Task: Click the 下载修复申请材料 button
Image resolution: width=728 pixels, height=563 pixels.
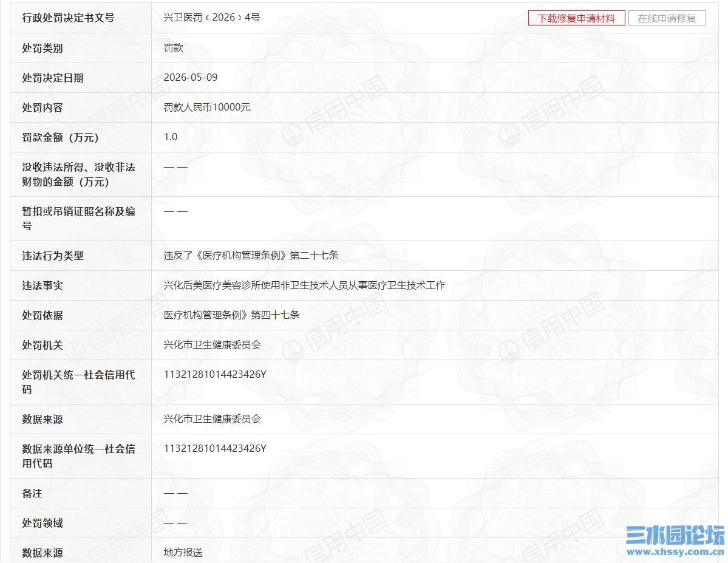Action: [576, 18]
